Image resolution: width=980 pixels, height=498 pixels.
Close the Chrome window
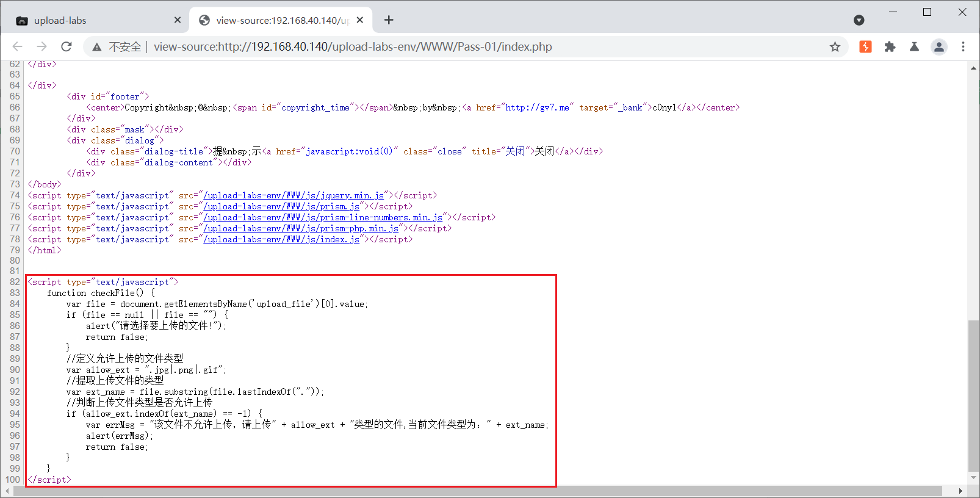[962, 12]
